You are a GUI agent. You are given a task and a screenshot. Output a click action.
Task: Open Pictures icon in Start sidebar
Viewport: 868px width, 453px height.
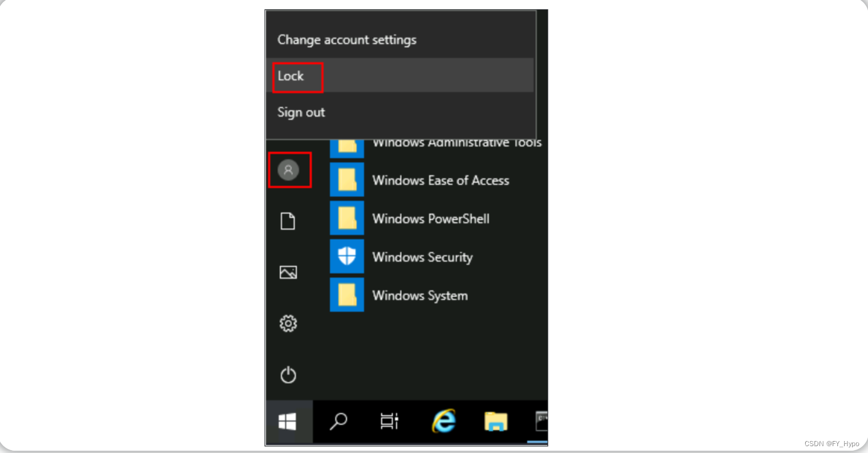click(288, 272)
